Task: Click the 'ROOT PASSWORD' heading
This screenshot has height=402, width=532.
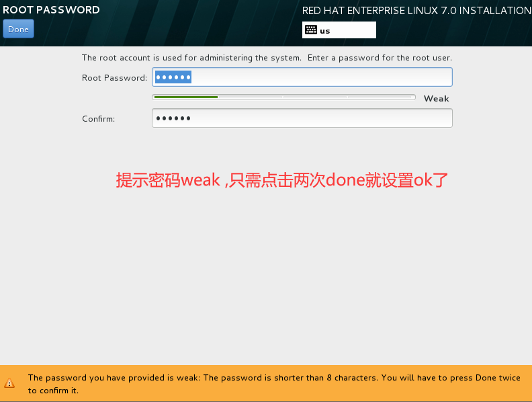Action: 51,10
